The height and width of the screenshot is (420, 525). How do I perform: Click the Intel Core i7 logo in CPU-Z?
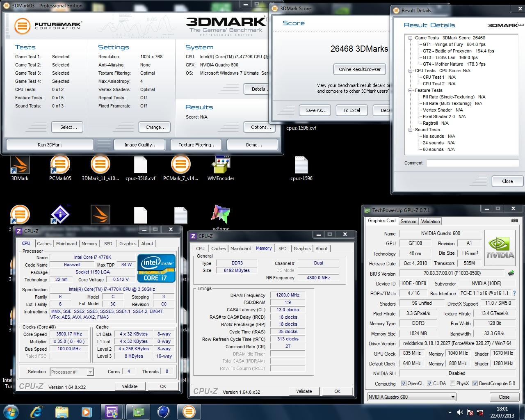156,268
